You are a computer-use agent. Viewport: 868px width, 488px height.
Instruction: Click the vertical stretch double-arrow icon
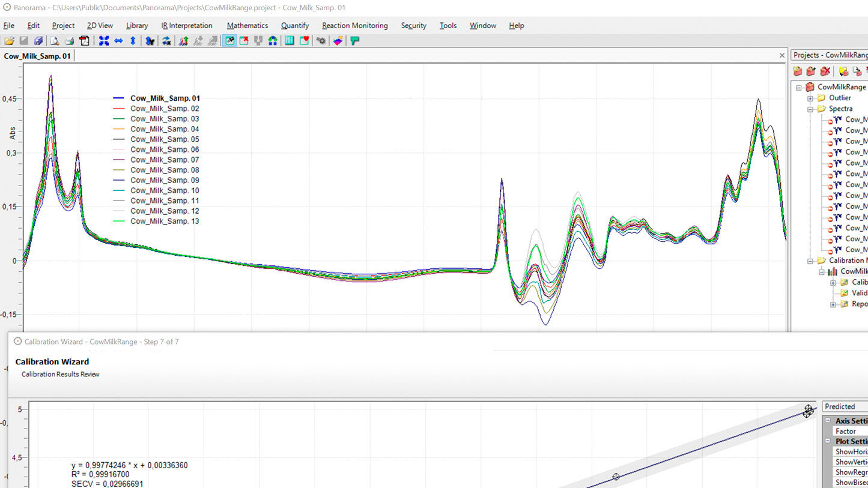click(x=133, y=41)
